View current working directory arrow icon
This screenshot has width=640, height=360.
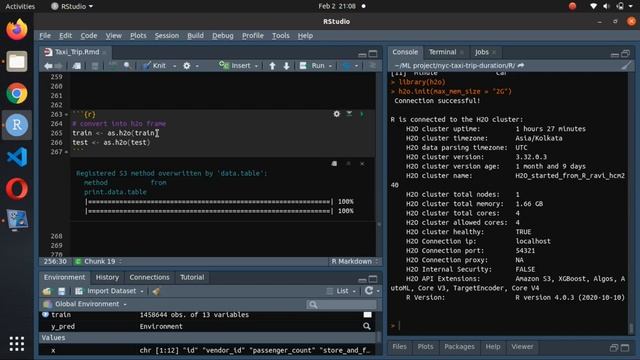tap(521, 65)
